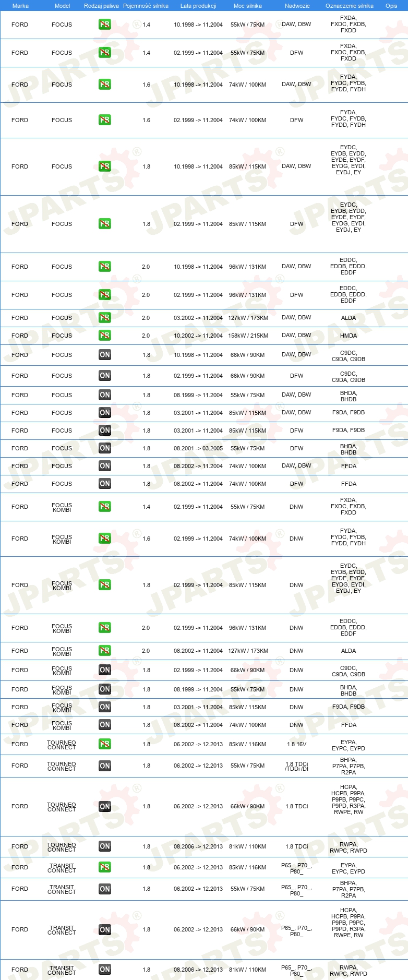408x980 pixels.
Task: Click PB fuel icon in Focus 2.0 173KM DAW, DBW row
Action: 105,318
